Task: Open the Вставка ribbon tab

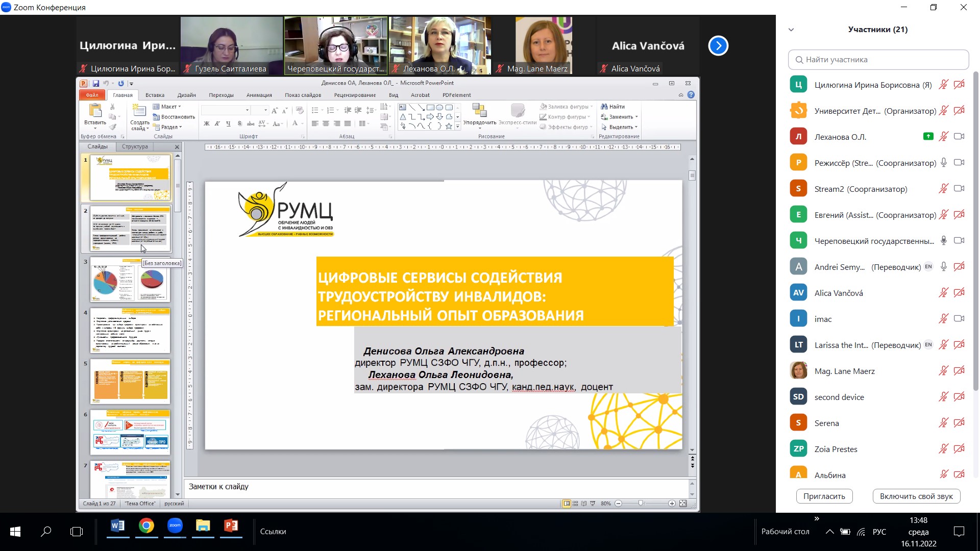Action: [x=154, y=95]
